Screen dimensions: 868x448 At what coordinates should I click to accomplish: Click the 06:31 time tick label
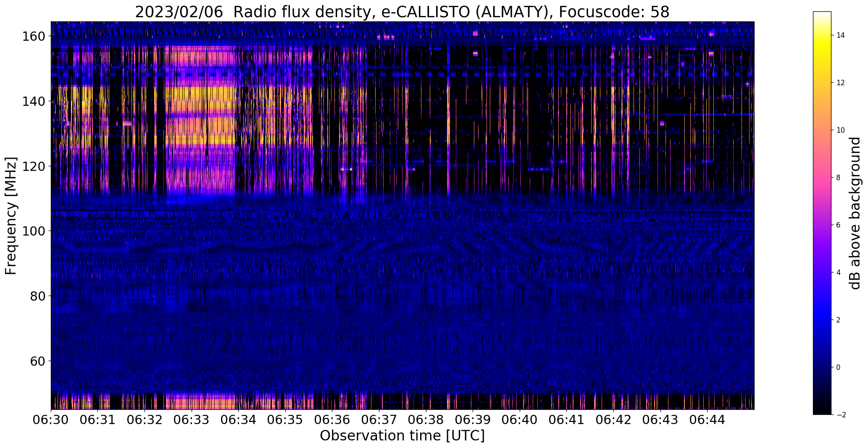pyautogui.click(x=98, y=419)
